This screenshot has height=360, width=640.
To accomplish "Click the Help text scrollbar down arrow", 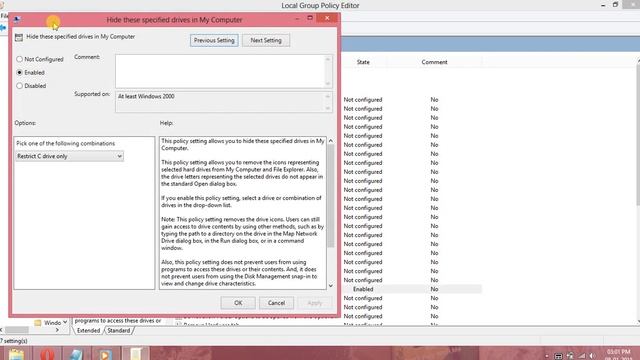I will pos(331,286).
